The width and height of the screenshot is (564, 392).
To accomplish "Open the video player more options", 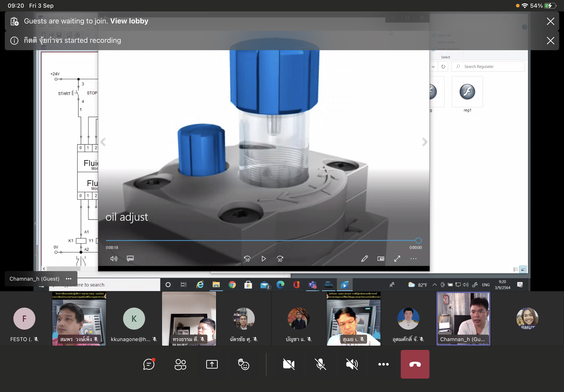I will (x=413, y=258).
